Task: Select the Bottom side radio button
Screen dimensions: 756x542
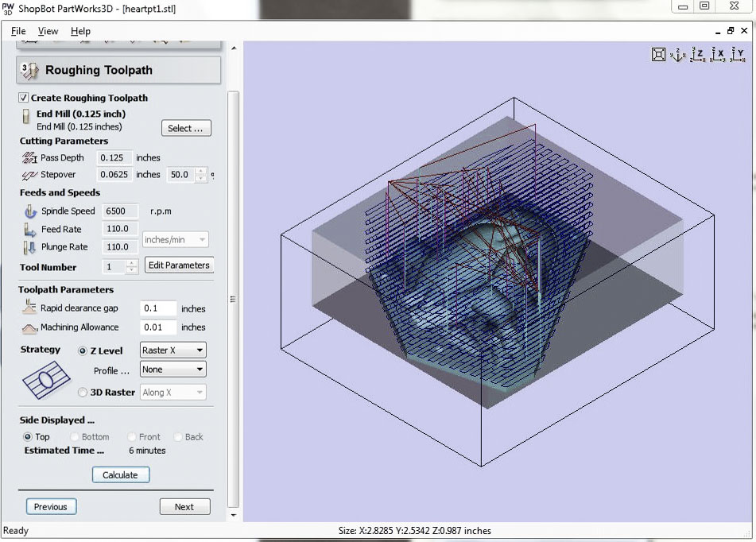Action: tap(74, 437)
